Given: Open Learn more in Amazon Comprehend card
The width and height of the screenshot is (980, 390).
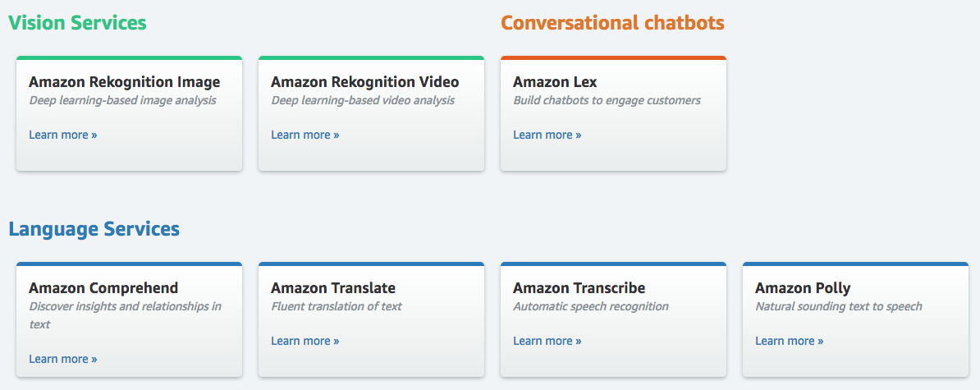Looking at the screenshot, I should point(63,359).
